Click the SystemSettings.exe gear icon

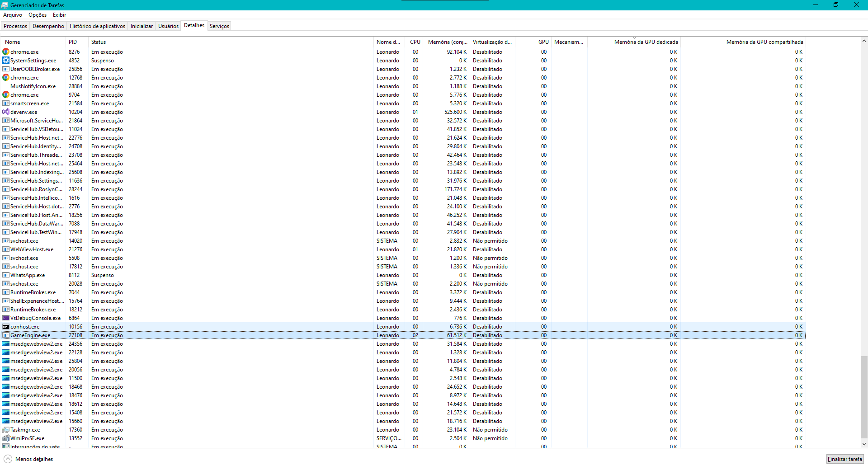click(6, 60)
